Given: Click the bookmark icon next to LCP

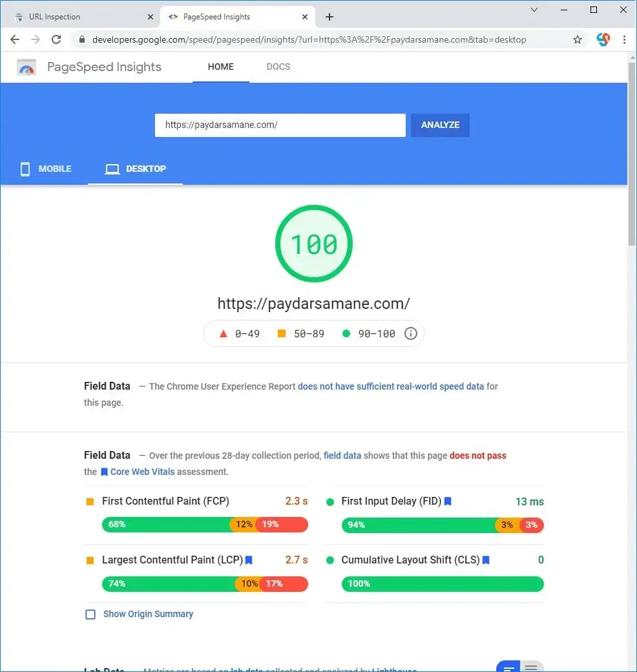Looking at the screenshot, I should pos(249,560).
